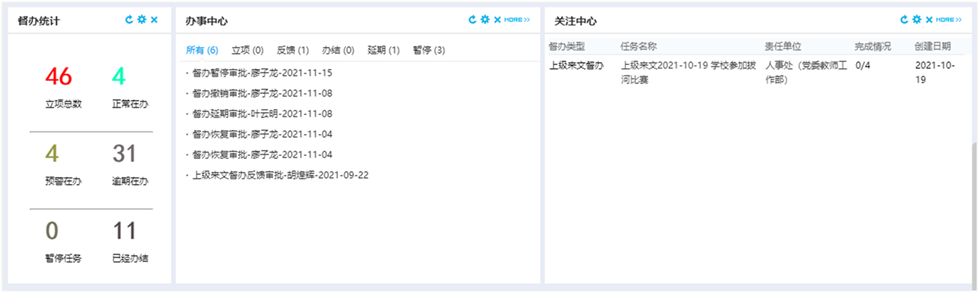Open 督办延期审批-叶云明-2021-11-08 entry
980x293 pixels.
[x=262, y=114]
